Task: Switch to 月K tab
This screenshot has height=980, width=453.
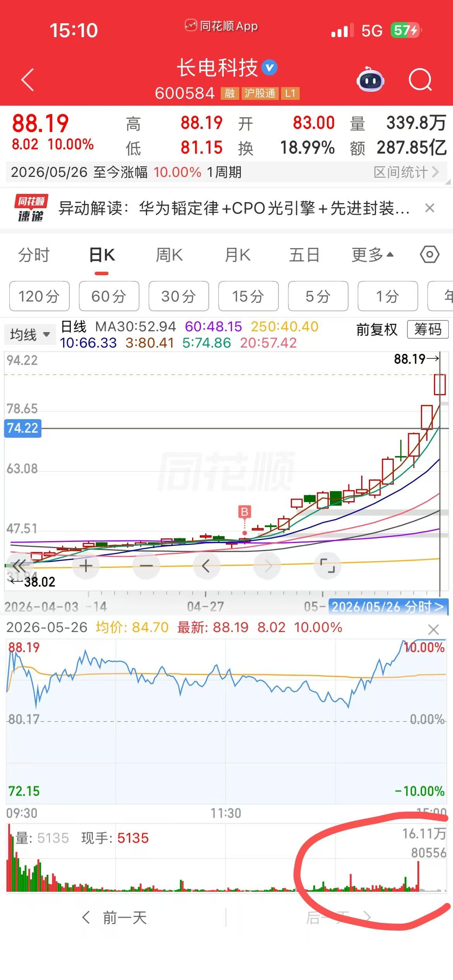Action: click(x=237, y=255)
